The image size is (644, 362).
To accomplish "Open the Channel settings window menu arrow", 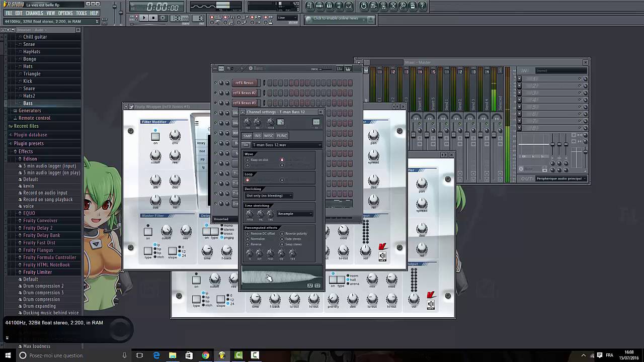I will pos(243,112).
